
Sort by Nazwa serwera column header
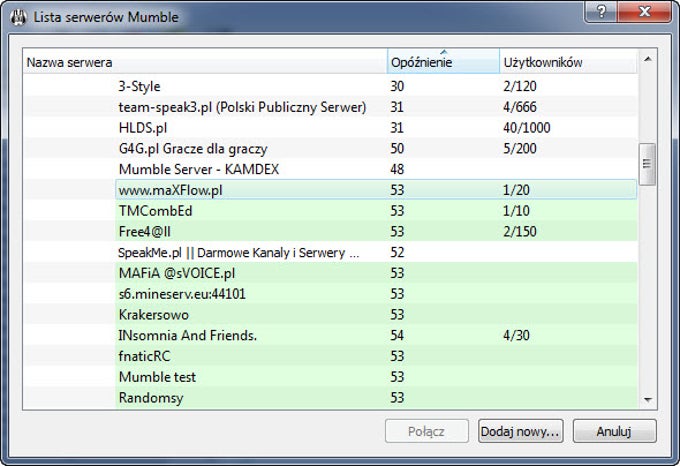pos(205,62)
